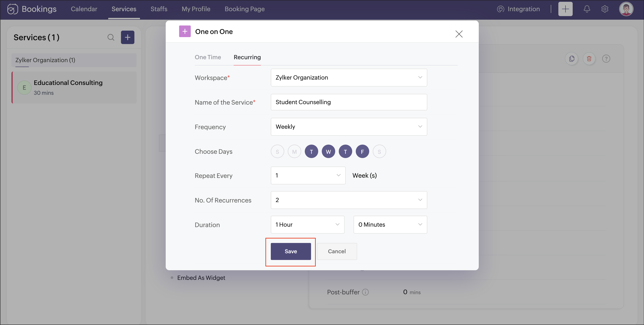Click the pink One on One plus icon
This screenshot has height=325, width=644.
185,32
